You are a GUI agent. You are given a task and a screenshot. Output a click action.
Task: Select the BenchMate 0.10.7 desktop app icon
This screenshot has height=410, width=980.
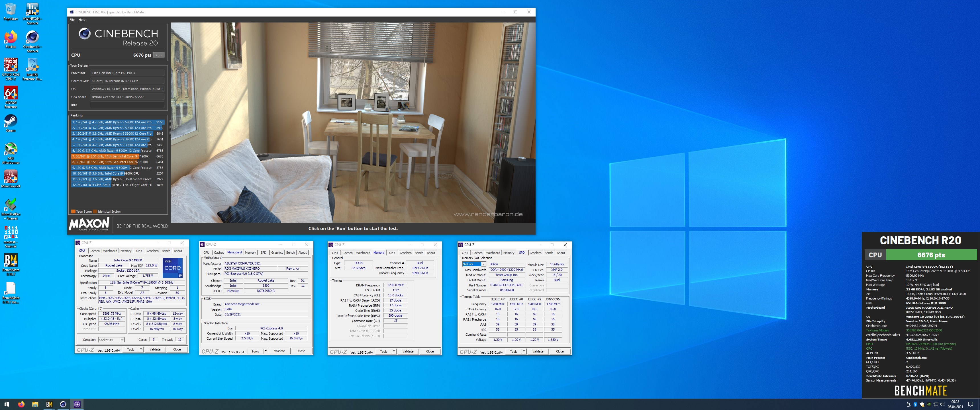click(x=11, y=265)
